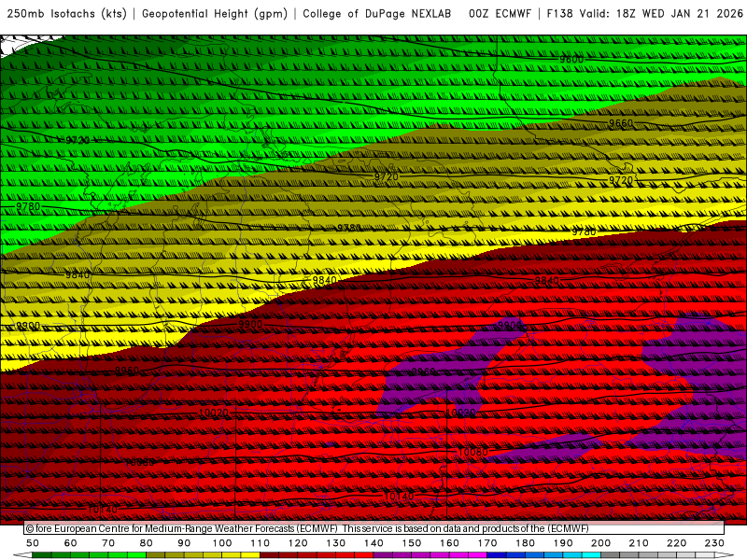Click the 50 value on the color scale

[x=33, y=543]
